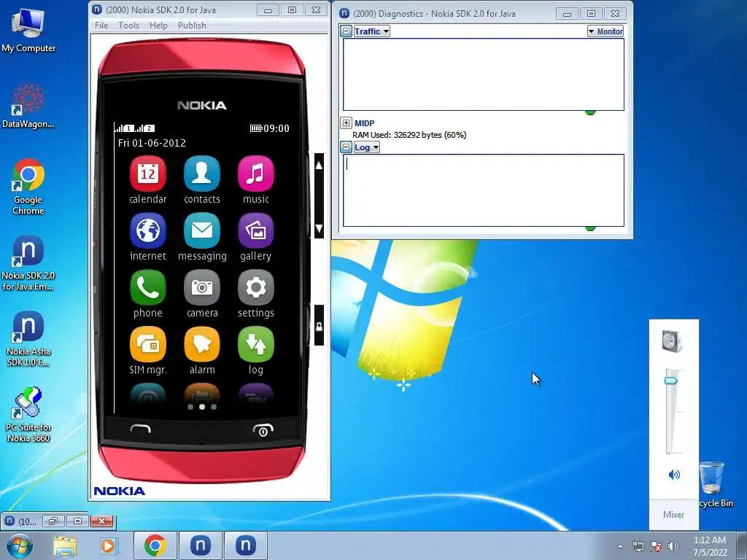
Task: Open speaker device properties icon
Action: click(672, 341)
